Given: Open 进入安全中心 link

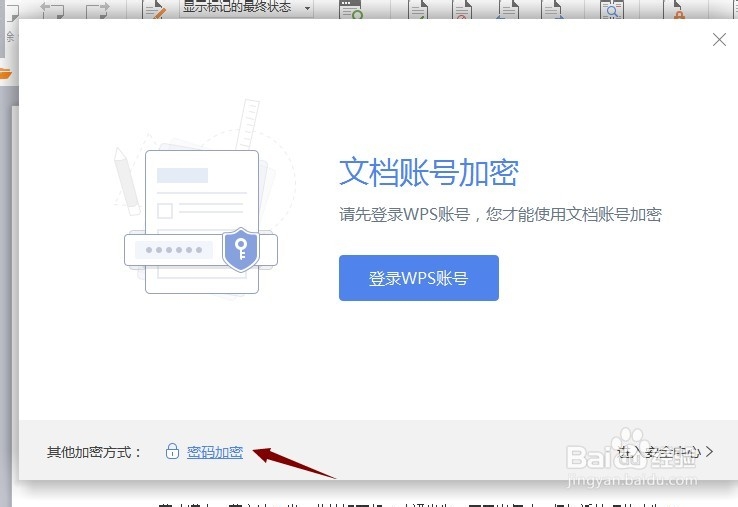Looking at the screenshot, I should [659, 452].
